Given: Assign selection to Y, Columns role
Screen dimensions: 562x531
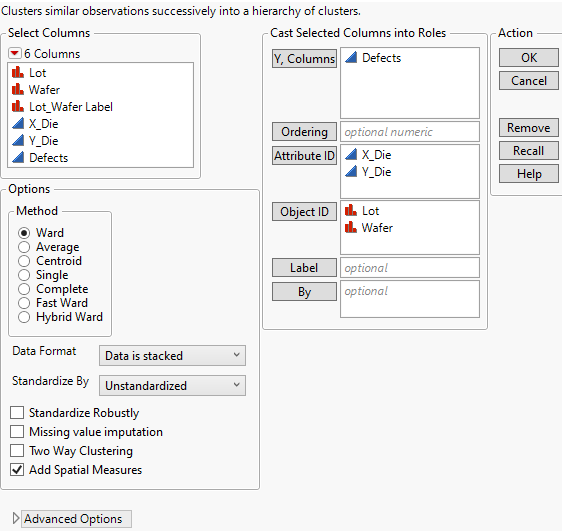Looking at the screenshot, I should coord(304,58).
